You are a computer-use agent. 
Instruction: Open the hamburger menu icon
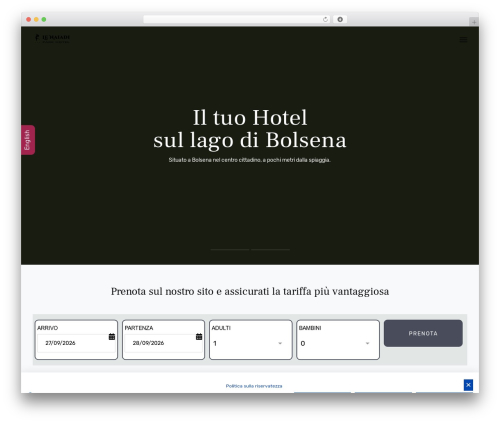463,40
